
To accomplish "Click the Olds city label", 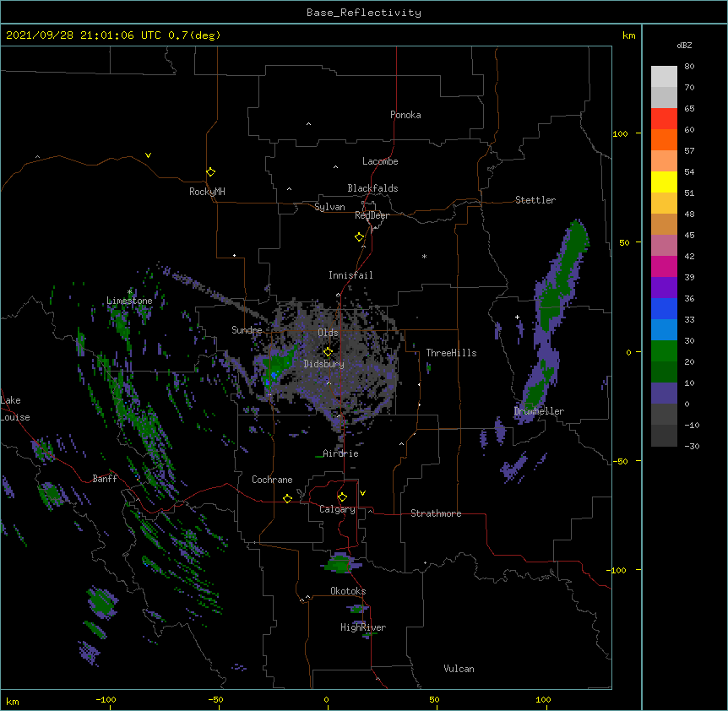I will pyautogui.click(x=328, y=333).
